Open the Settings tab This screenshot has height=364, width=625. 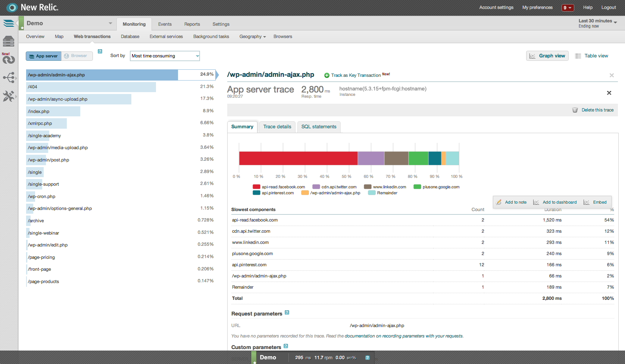[221, 24]
